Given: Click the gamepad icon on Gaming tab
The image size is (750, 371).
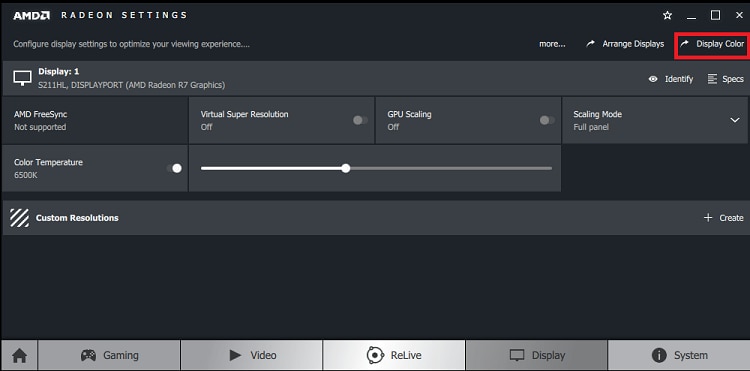Looking at the screenshot, I should point(88,355).
